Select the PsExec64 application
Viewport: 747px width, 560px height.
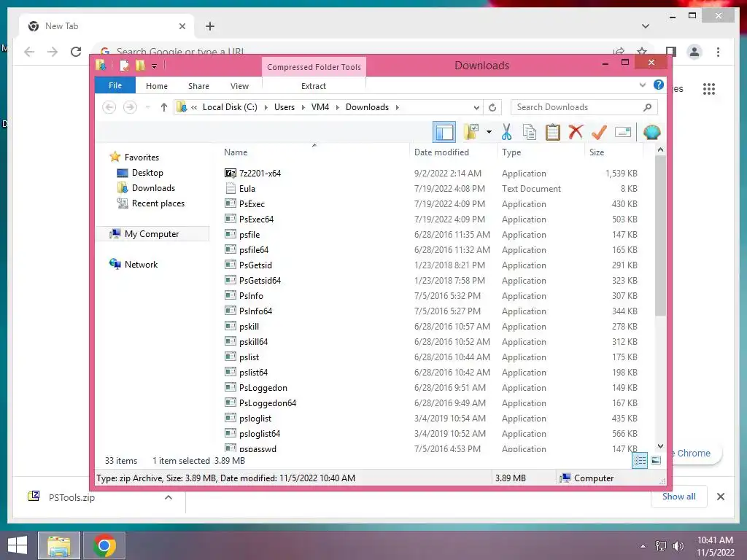(256, 219)
